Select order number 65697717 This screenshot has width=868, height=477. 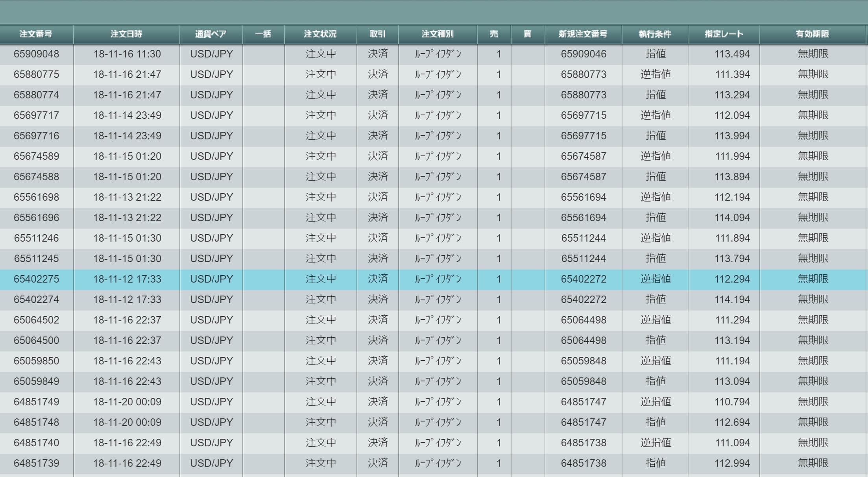click(x=36, y=115)
